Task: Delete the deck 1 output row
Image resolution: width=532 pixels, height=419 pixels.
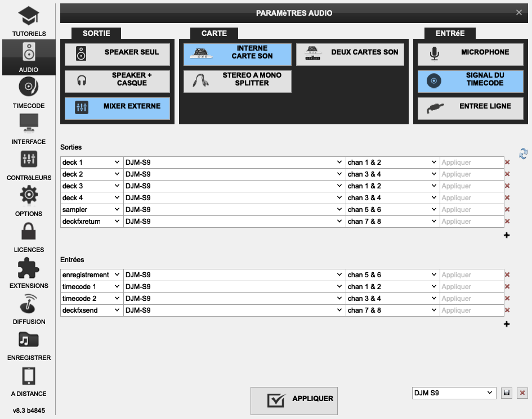Action: (x=507, y=163)
